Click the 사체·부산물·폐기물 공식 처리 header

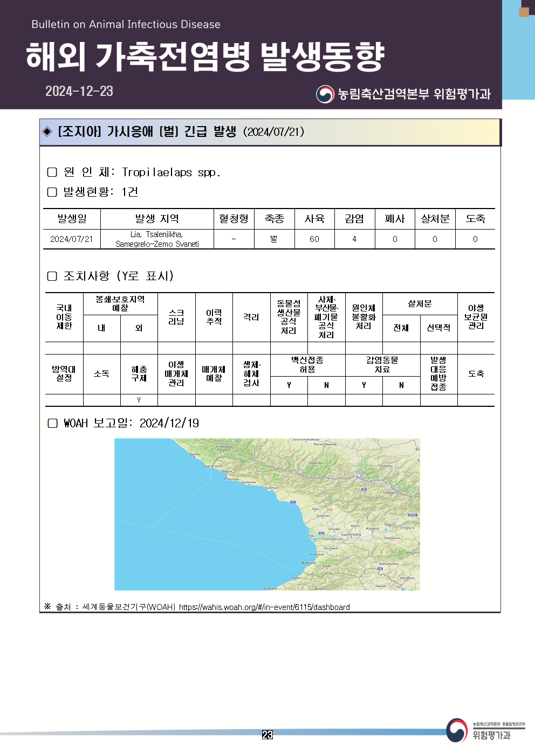click(326, 317)
